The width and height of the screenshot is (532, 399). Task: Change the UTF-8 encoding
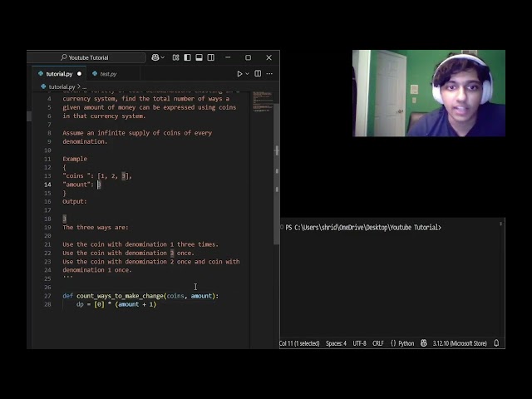coord(359,343)
